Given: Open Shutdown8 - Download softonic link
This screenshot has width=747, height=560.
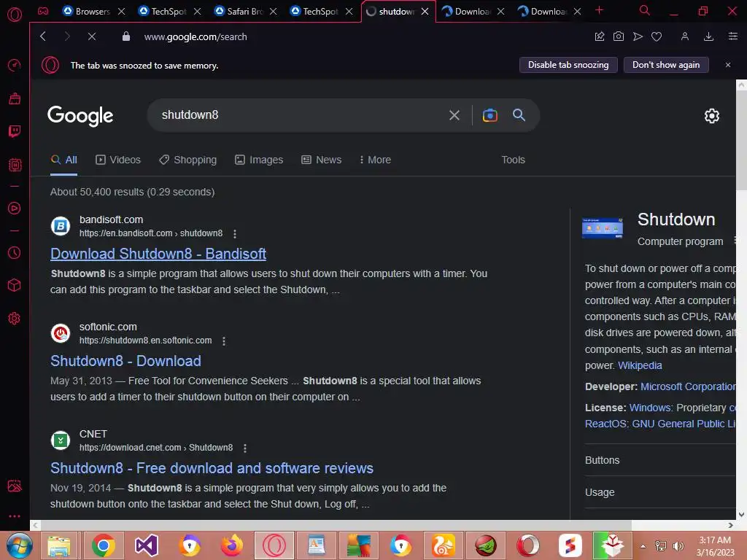Looking at the screenshot, I should [125, 361].
